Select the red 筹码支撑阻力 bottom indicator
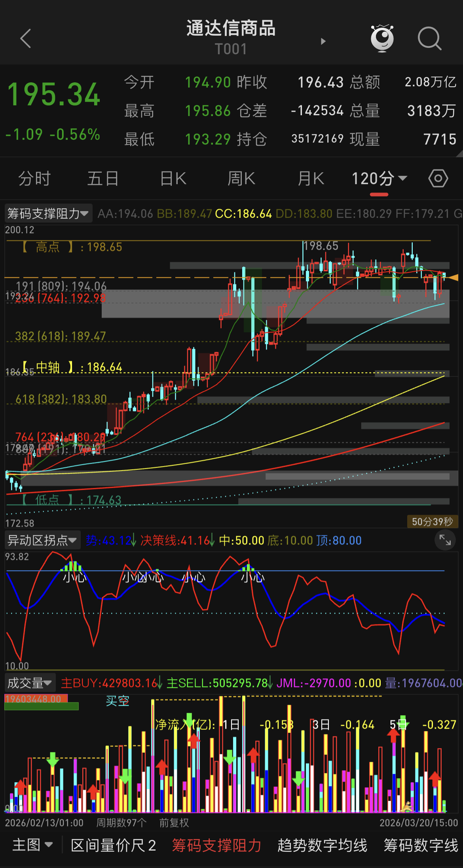The width and height of the screenshot is (463, 868). (216, 845)
